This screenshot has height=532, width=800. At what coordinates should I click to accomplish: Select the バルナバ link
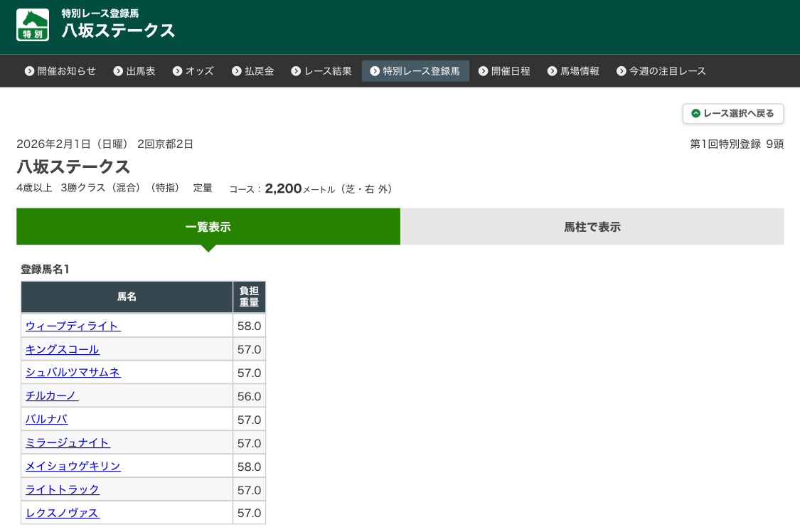coord(47,419)
